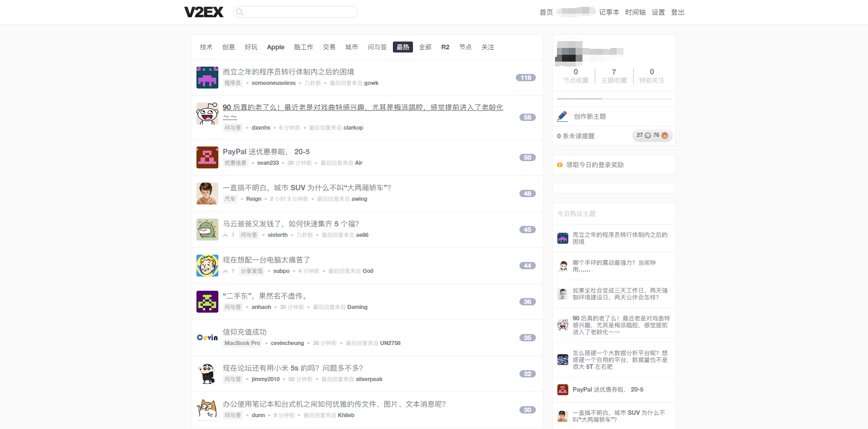Switch to the R2 tab
The height and width of the screenshot is (429, 868).
[445, 47]
